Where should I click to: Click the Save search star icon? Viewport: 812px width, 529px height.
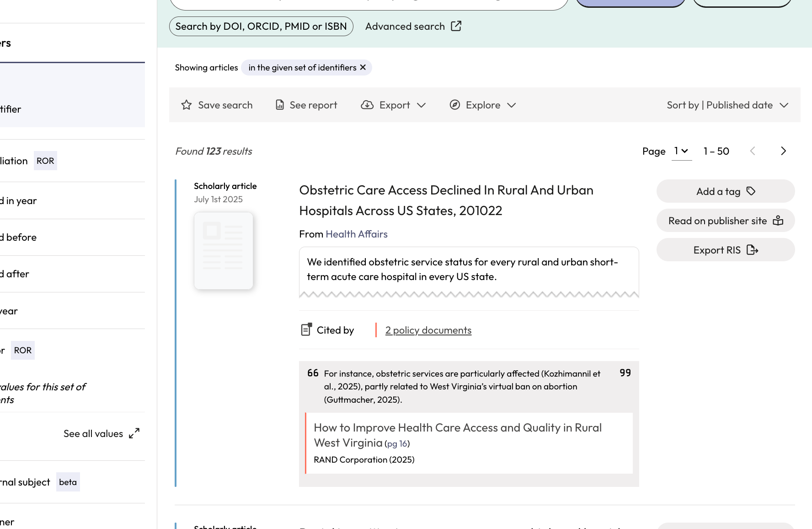pyautogui.click(x=186, y=105)
